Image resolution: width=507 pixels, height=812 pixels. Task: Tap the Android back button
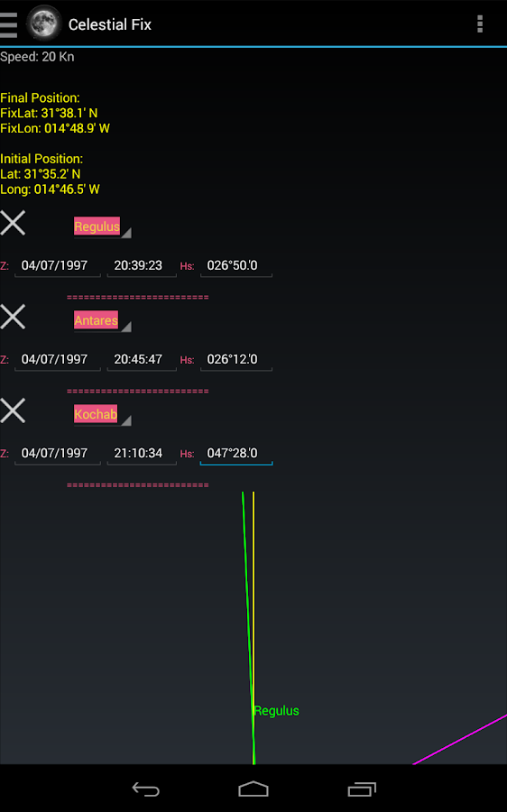coord(145,789)
